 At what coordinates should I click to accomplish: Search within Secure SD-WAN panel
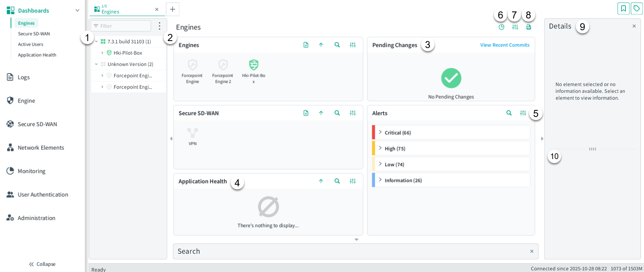(x=337, y=113)
